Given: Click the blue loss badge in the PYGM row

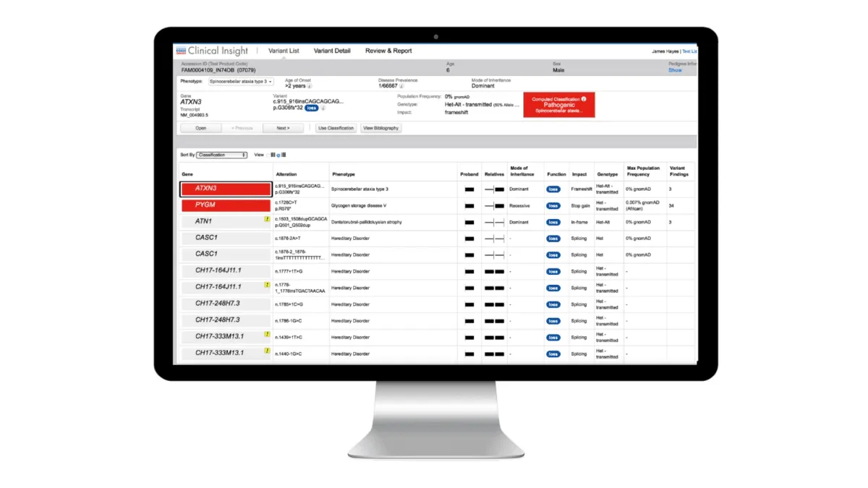Looking at the screenshot, I should tap(553, 205).
